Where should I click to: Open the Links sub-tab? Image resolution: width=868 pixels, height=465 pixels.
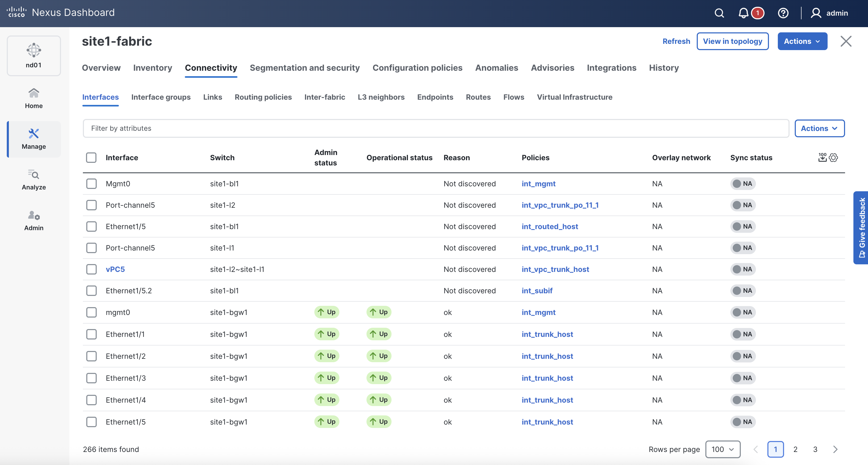pyautogui.click(x=212, y=97)
